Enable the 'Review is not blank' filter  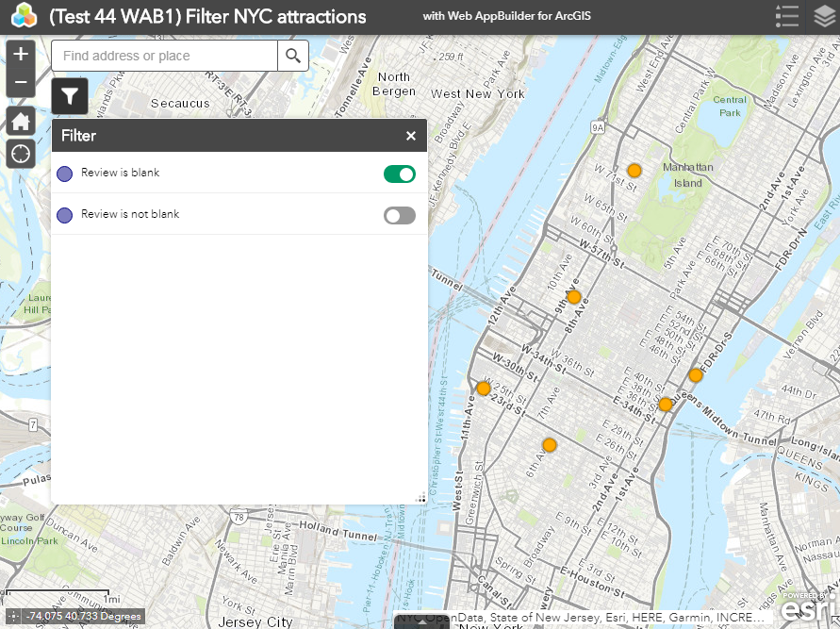[x=400, y=215]
